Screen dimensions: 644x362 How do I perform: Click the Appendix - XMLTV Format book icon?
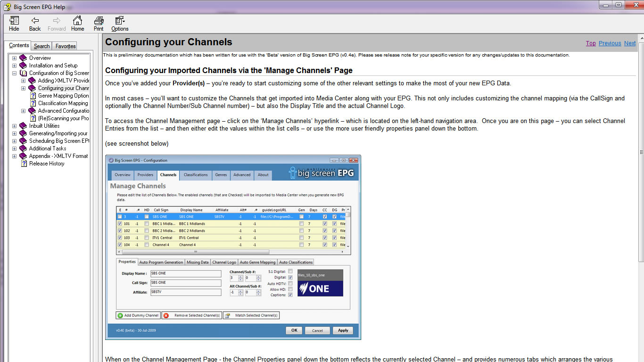tap(23, 156)
